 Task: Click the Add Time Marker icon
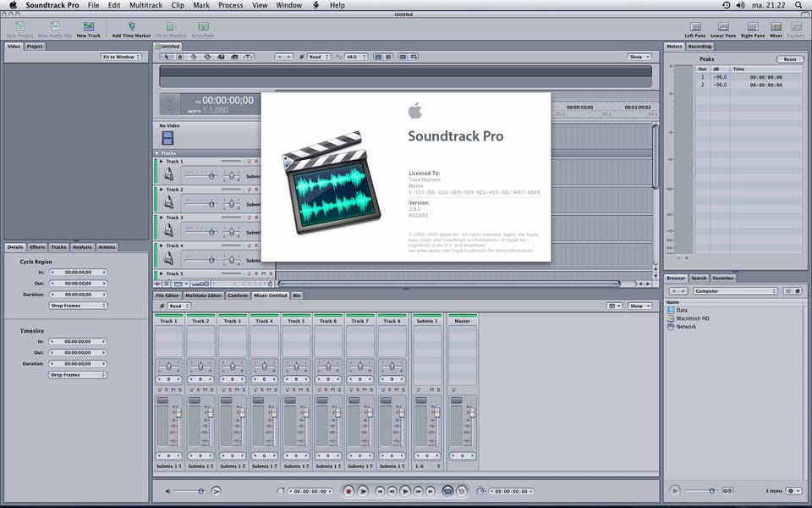coord(131,27)
